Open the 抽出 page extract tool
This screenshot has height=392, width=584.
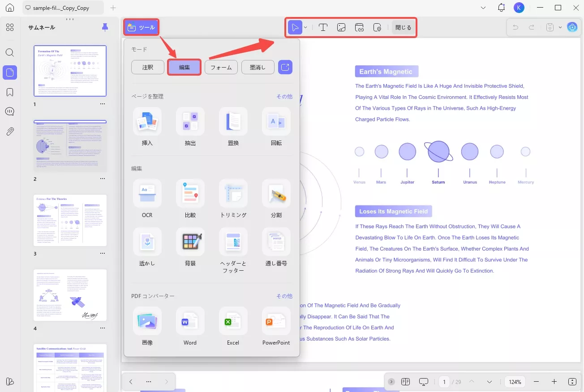(190, 126)
